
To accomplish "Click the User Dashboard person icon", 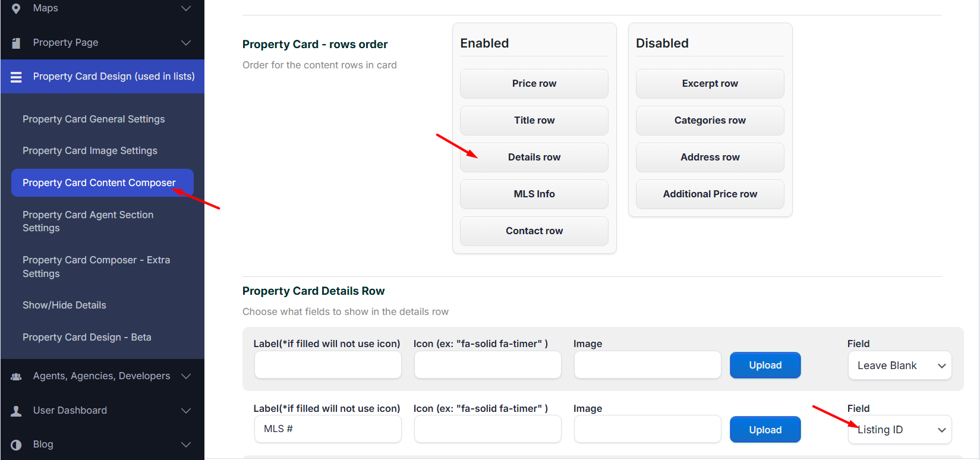I will coord(16,411).
